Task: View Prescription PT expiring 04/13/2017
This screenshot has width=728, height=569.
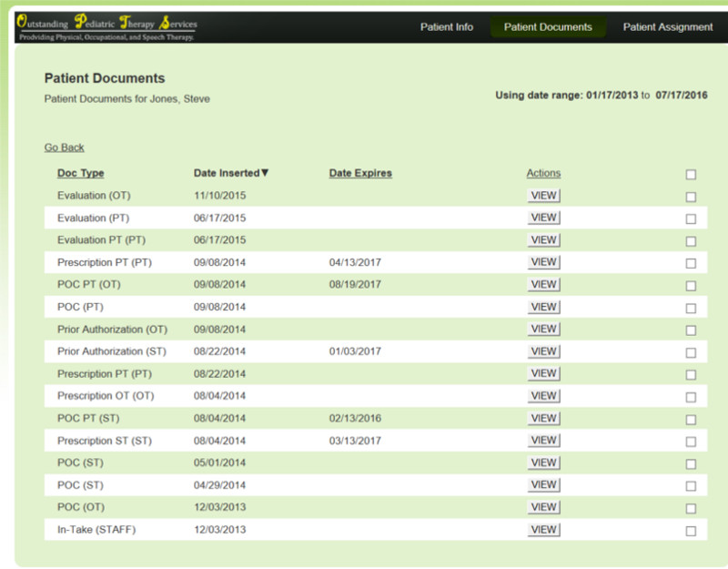Action: click(543, 262)
